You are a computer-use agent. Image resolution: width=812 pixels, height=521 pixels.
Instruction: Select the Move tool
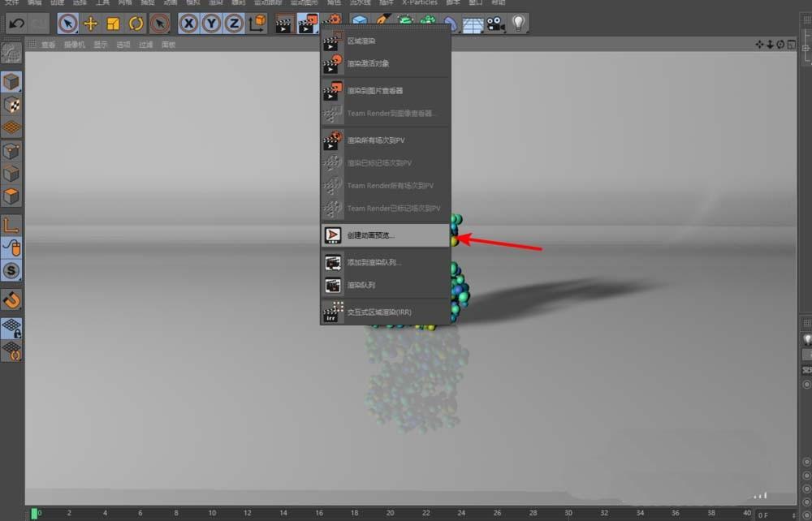point(90,24)
